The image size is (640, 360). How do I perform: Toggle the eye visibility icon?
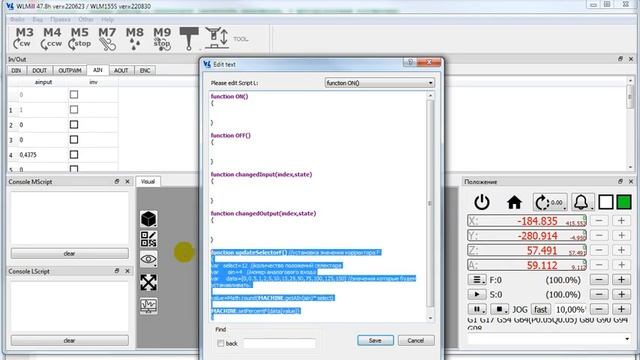click(x=149, y=259)
